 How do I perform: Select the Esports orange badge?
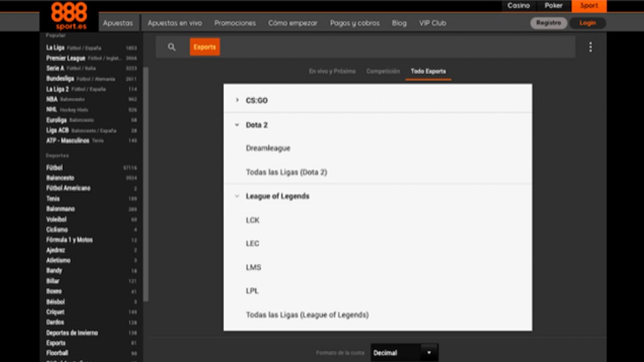tap(204, 47)
